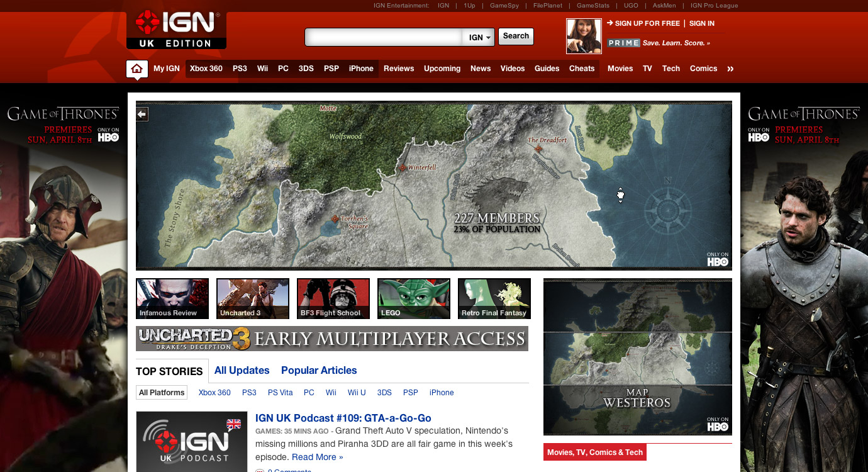Filter stories by Wii U
868x472 pixels.
(x=357, y=393)
